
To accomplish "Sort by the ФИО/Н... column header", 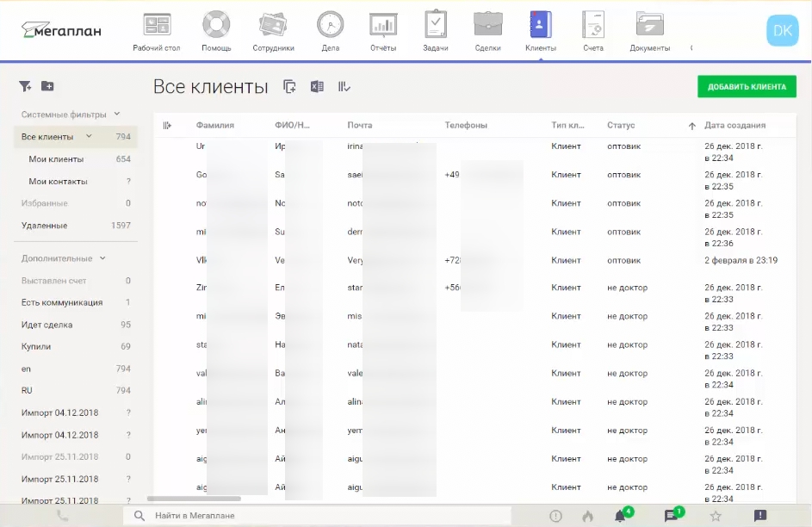I will [x=292, y=125].
